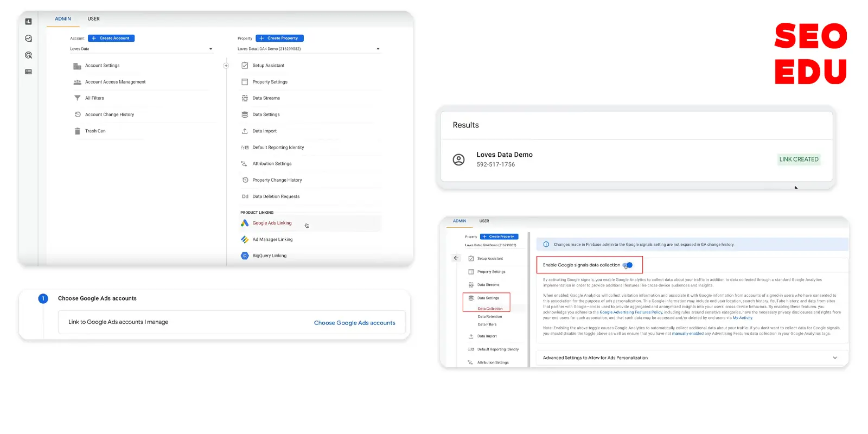Viewport: 868px width, 434px height.
Task: Click the Choose Google Ads accounts link
Action: 354,323
